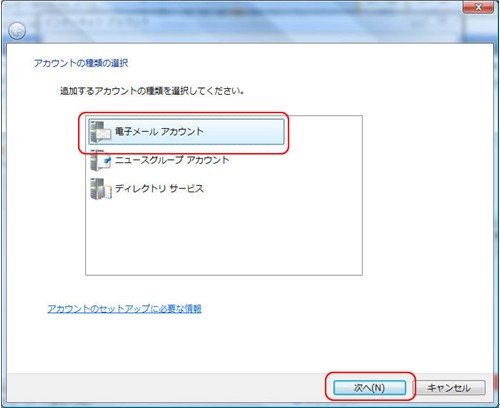The image size is (500, 408).
Task: Click the ディレクトリ サービス server icon
Action: pyautogui.click(x=100, y=189)
